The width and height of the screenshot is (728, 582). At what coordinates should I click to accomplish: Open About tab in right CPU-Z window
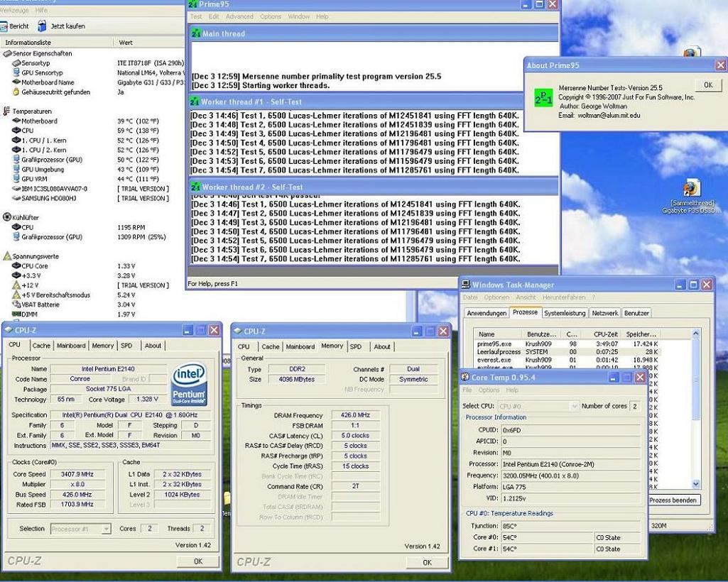pos(382,346)
